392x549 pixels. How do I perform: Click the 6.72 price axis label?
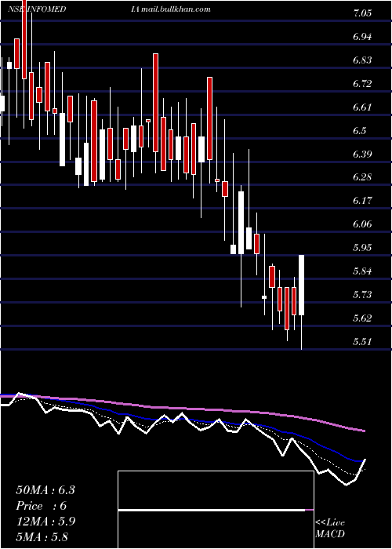[363, 84]
